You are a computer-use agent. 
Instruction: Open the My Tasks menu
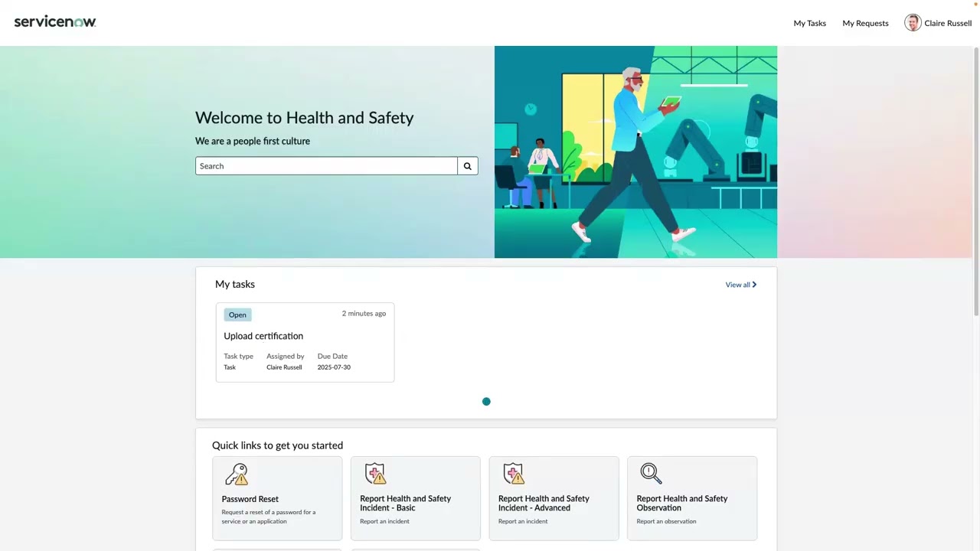click(809, 23)
